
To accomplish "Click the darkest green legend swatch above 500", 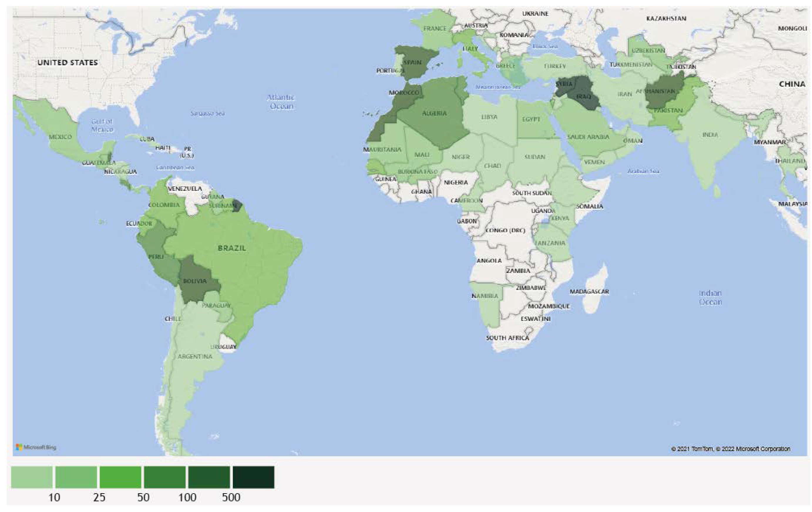I will (x=253, y=477).
